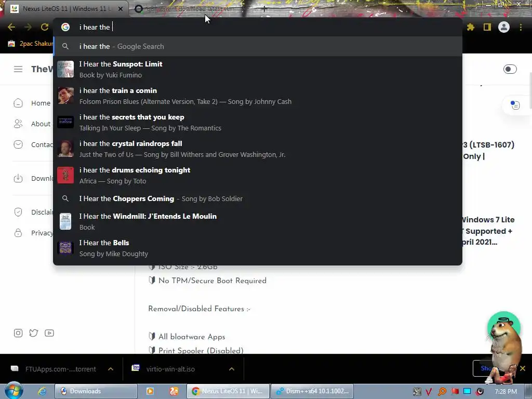
Task: Open the side panel icon in toolbar
Action: tap(487, 27)
